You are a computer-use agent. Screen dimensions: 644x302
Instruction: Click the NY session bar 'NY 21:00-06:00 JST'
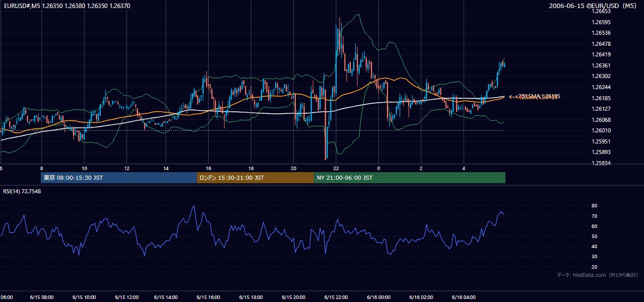410,178
